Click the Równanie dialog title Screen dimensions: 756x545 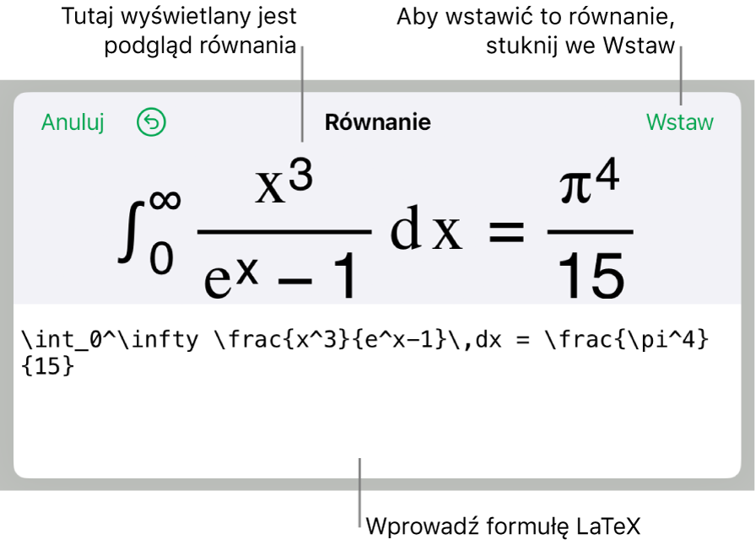point(377,122)
